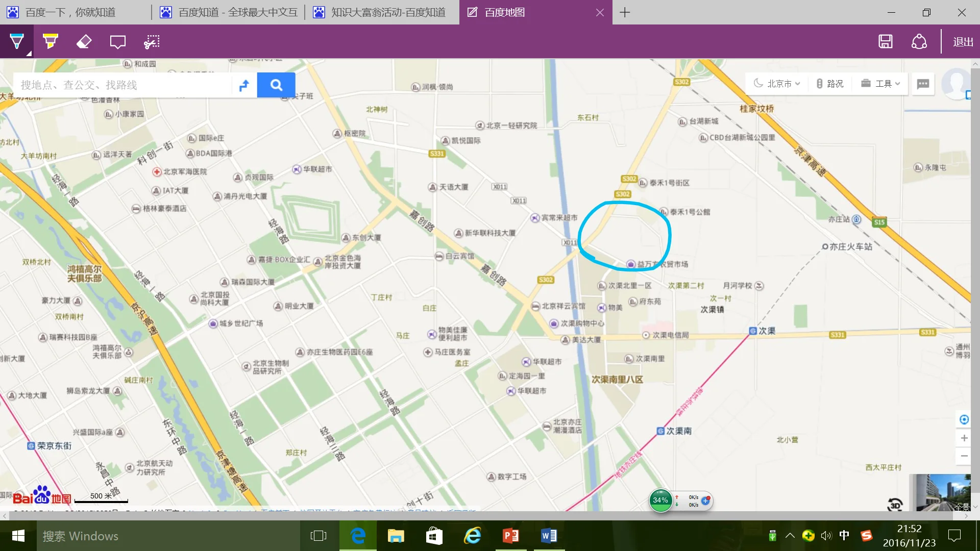The width and height of the screenshot is (980, 551).
Task: Select the ballpoint pen annotation tool
Action: (16, 41)
